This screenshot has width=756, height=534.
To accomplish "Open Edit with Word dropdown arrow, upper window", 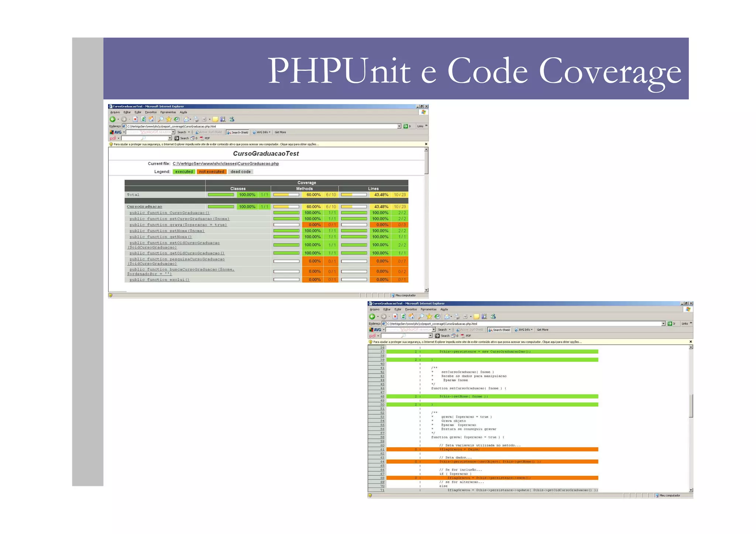I will pyautogui.click(x=210, y=119).
